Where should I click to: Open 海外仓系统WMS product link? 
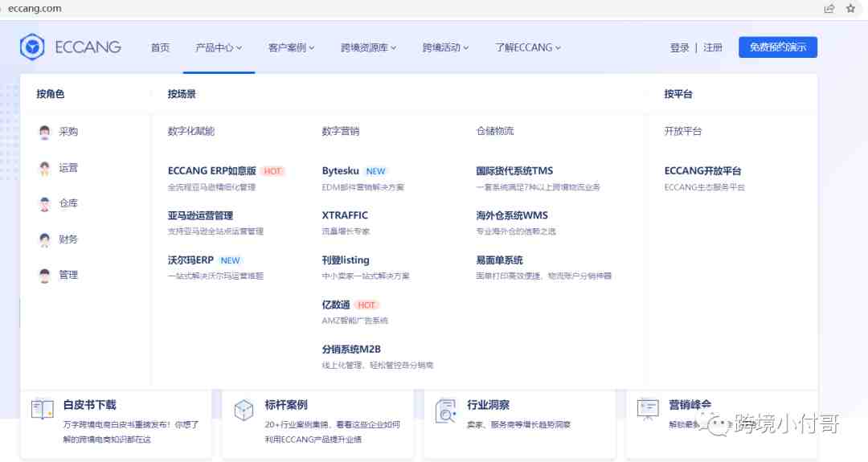point(512,215)
